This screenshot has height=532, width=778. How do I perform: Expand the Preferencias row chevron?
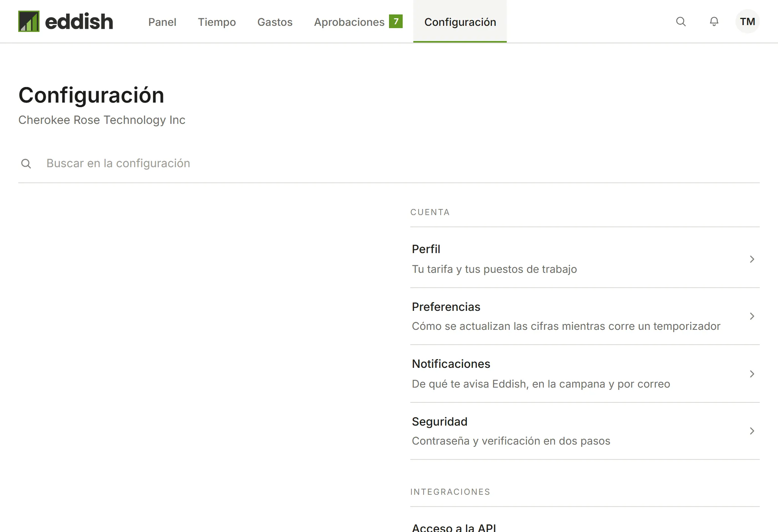[x=752, y=316]
